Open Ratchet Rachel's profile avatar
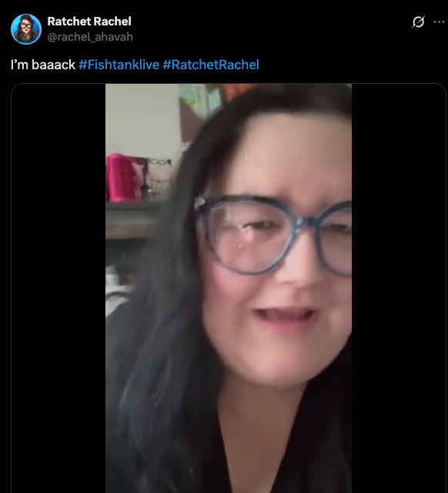The image size is (448, 493). pyautogui.click(x=26, y=29)
